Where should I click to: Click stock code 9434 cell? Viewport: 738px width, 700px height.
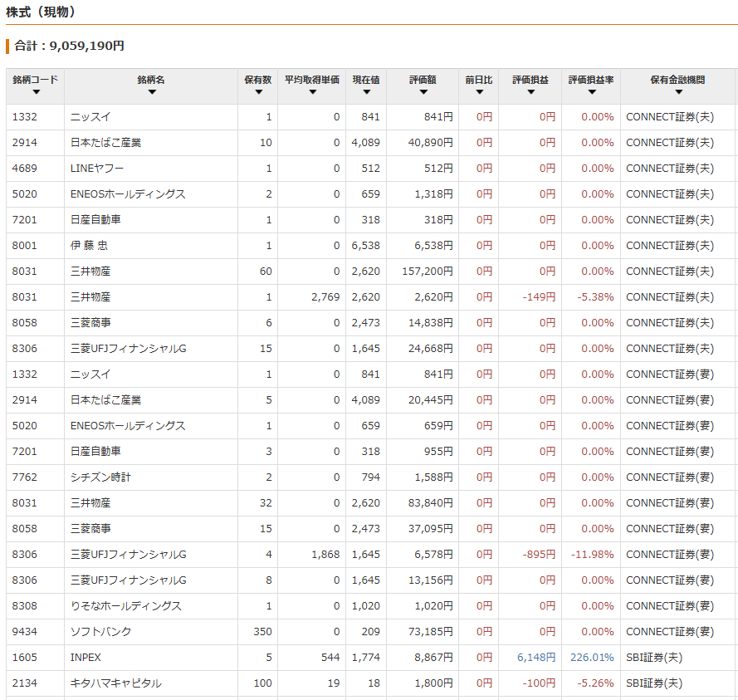(x=36, y=632)
